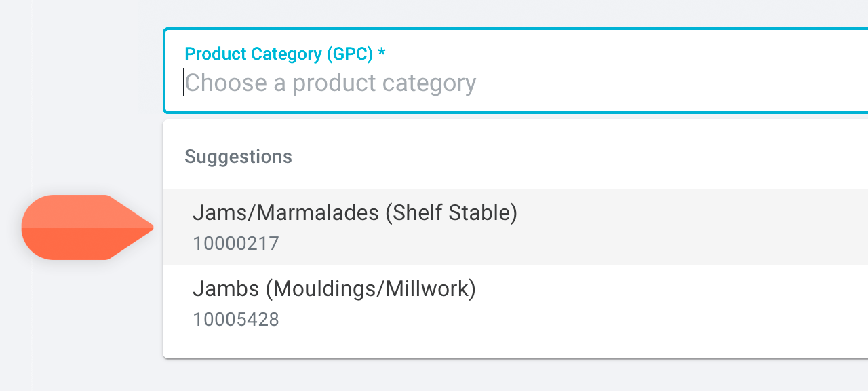Click the placeholder text Choose a product category
868x391 pixels.
(331, 83)
